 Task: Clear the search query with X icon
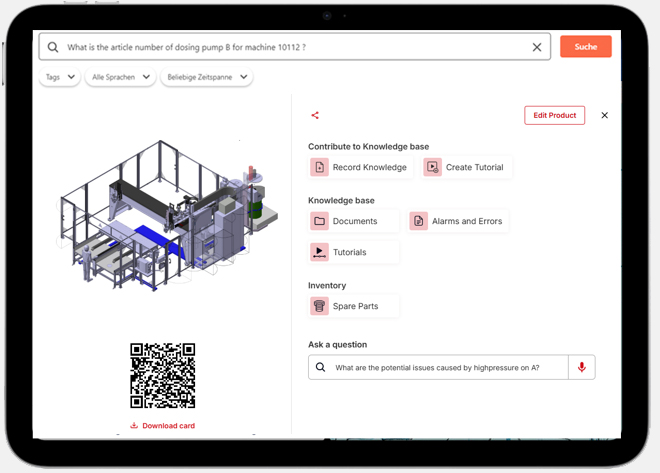tap(537, 47)
